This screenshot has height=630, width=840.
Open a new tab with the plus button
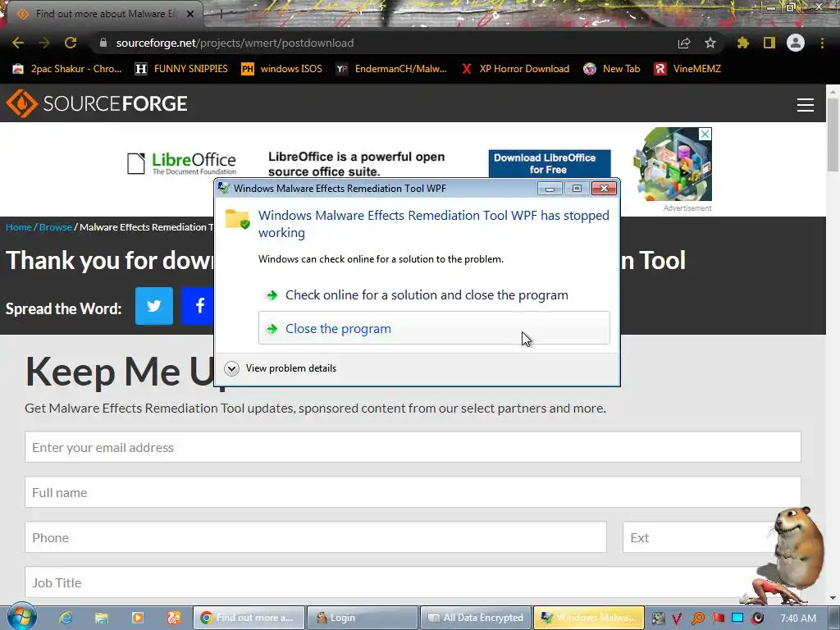tap(221, 15)
